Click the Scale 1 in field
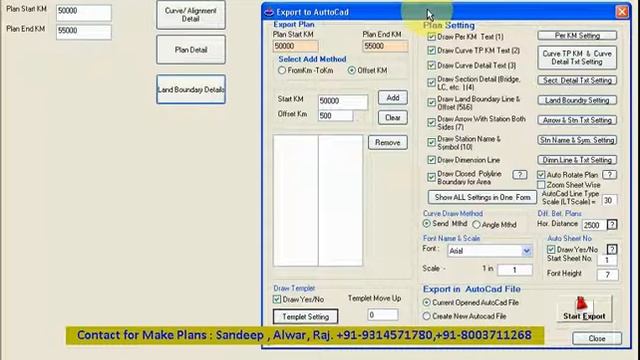 click(x=515, y=270)
